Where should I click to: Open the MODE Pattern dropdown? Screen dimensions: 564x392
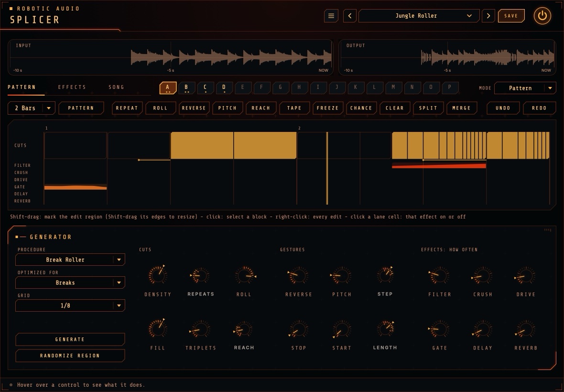tap(525, 88)
